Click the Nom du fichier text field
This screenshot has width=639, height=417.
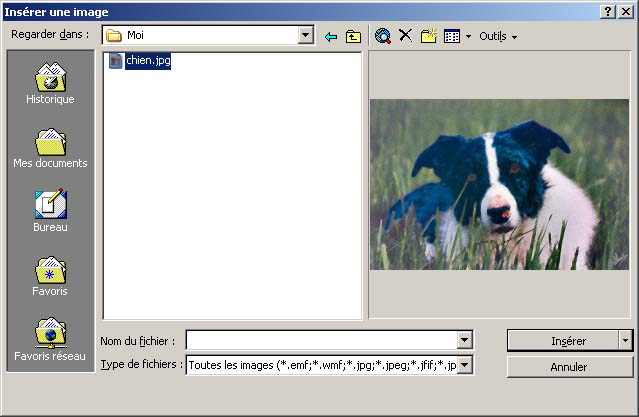tap(320, 341)
